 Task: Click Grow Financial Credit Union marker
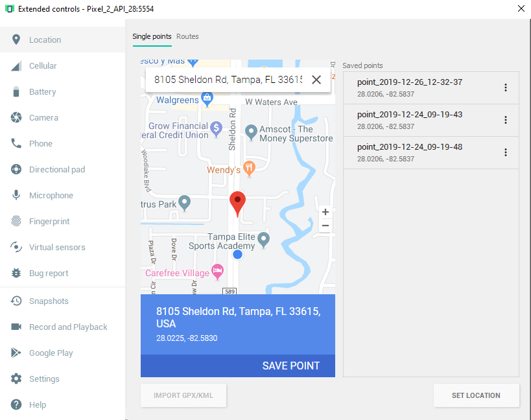pos(216,129)
